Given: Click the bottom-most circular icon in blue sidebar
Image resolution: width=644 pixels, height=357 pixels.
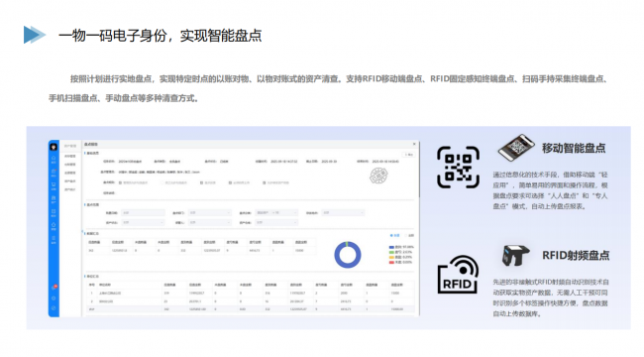Looking at the screenshot, I should [54, 307].
